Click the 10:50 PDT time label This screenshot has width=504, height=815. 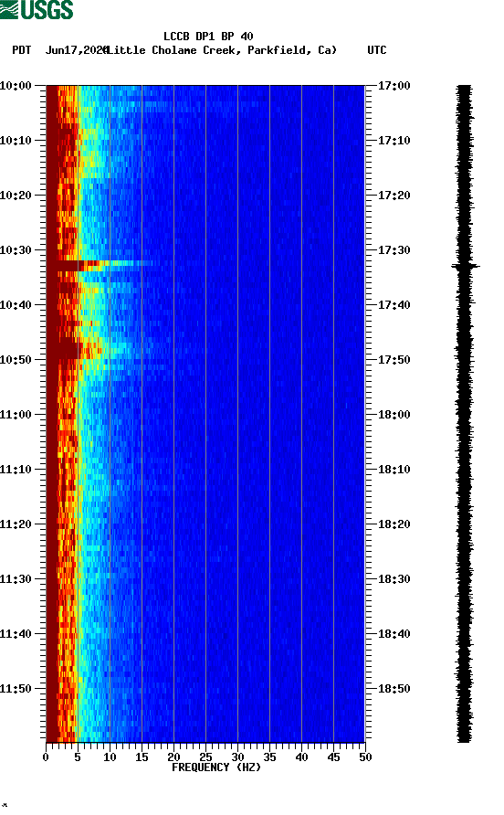point(16,360)
